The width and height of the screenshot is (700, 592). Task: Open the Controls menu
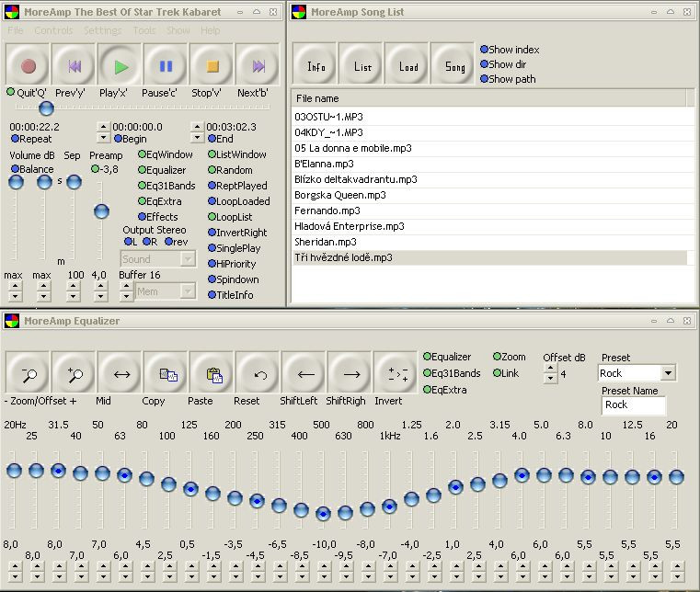pos(53,30)
